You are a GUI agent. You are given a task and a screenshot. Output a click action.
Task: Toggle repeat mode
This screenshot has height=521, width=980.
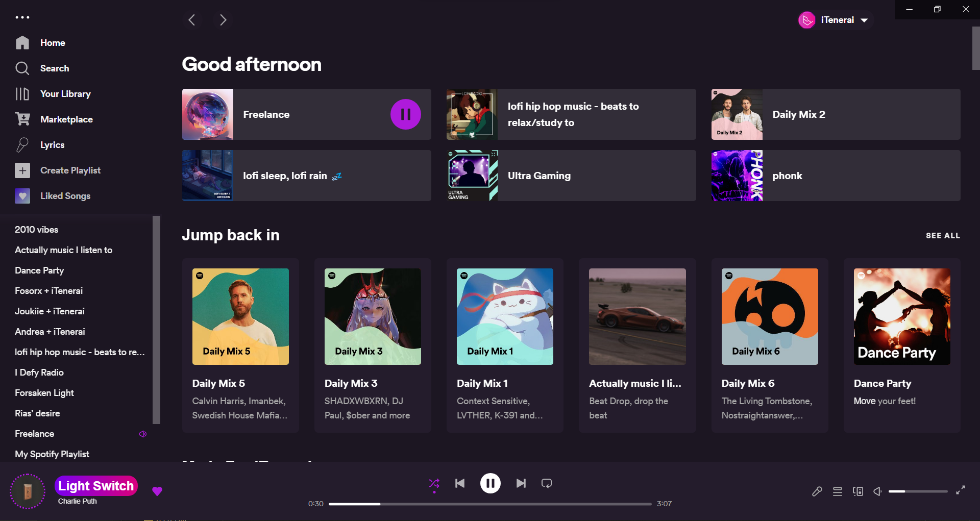tap(547, 483)
